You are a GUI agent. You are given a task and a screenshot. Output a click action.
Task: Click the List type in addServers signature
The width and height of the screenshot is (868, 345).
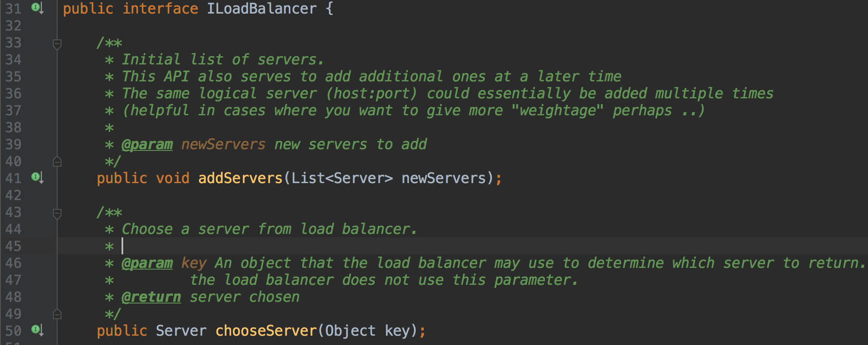pyautogui.click(x=308, y=178)
